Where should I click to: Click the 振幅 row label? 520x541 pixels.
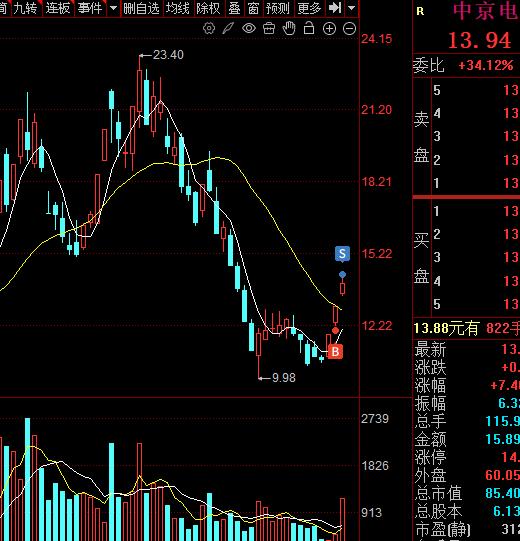[430, 403]
